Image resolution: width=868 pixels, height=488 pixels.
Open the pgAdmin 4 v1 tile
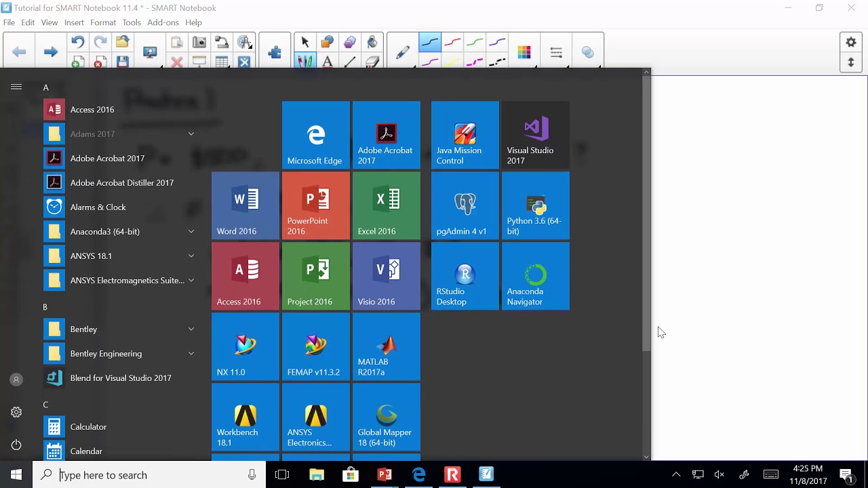point(465,205)
